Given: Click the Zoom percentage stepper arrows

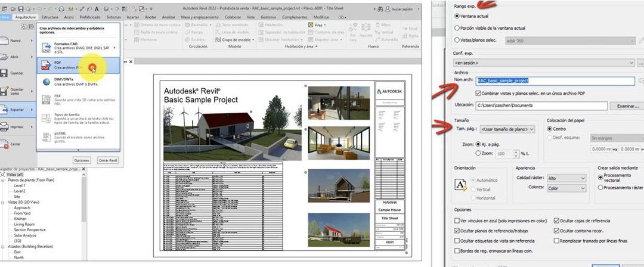Looking at the screenshot, I should point(516,154).
